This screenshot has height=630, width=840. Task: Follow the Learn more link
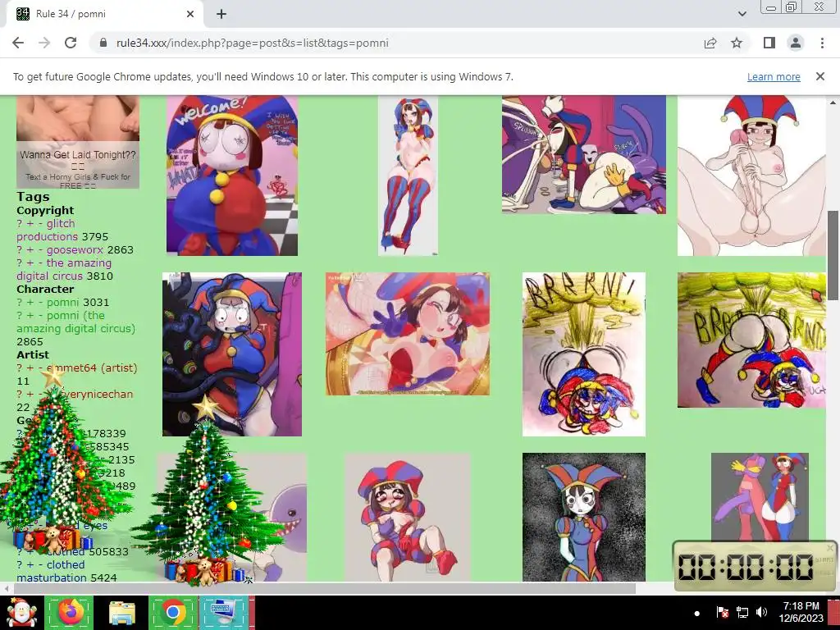774,76
